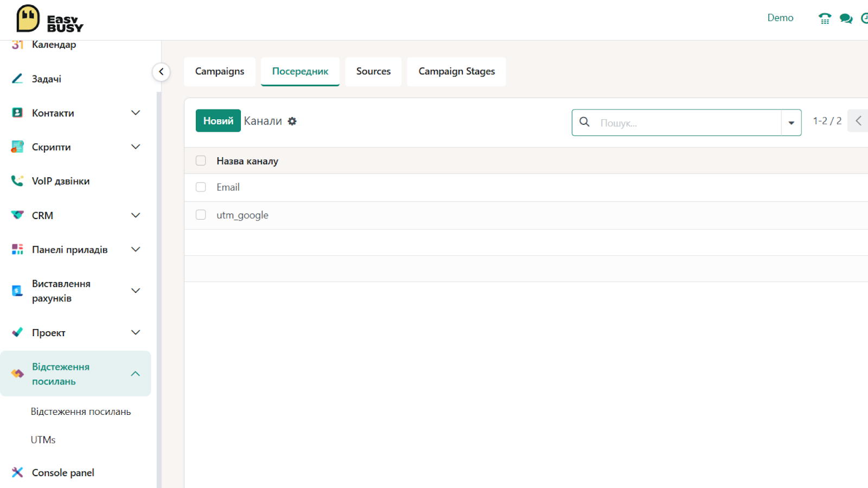
Task: Select the Посередник tab
Action: [x=300, y=72]
